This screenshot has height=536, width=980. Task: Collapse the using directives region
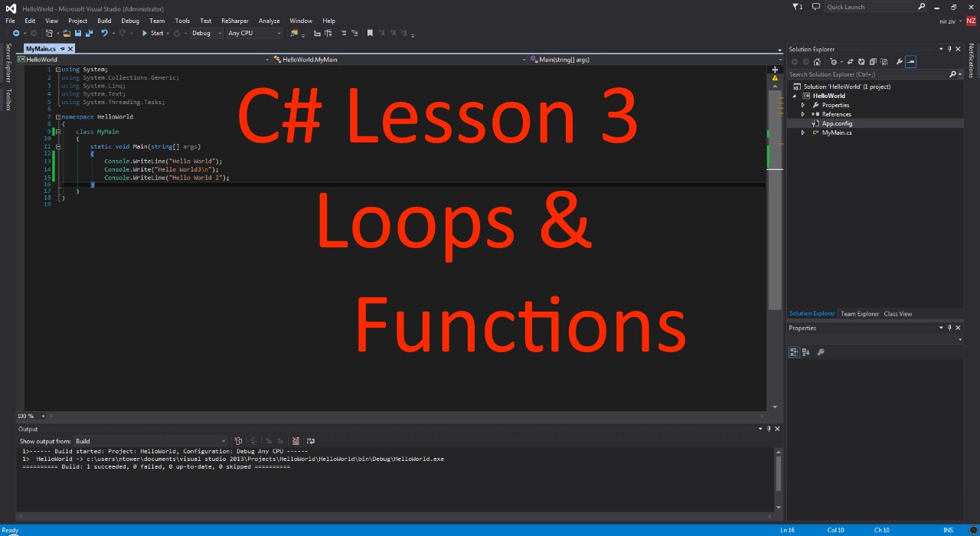58,70
